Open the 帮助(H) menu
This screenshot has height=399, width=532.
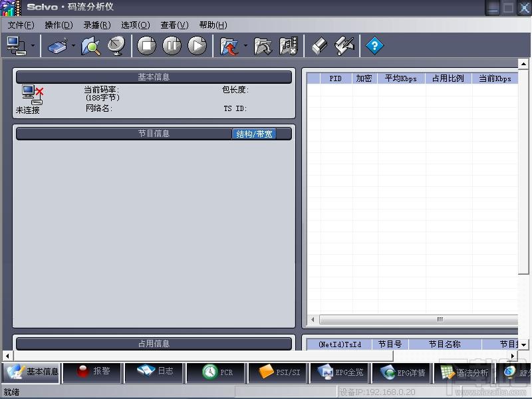(213, 25)
